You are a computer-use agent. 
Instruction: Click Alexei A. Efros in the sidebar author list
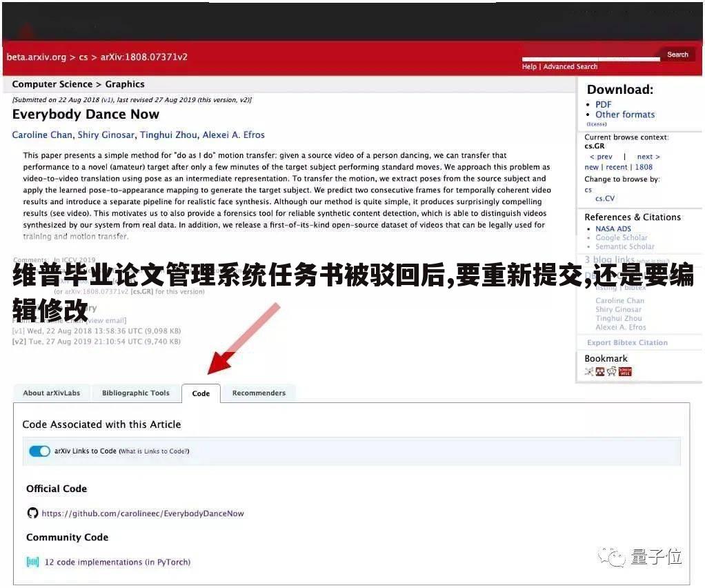pos(620,327)
